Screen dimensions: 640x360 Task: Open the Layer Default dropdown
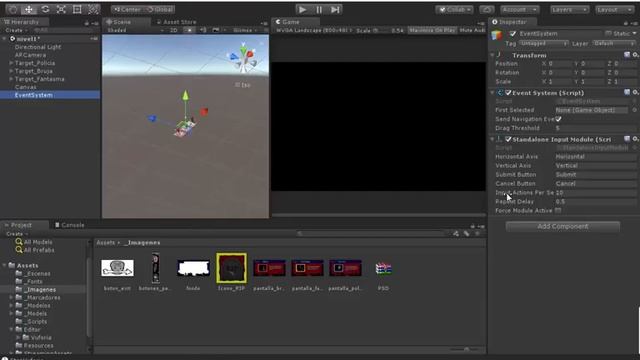pos(613,43)
